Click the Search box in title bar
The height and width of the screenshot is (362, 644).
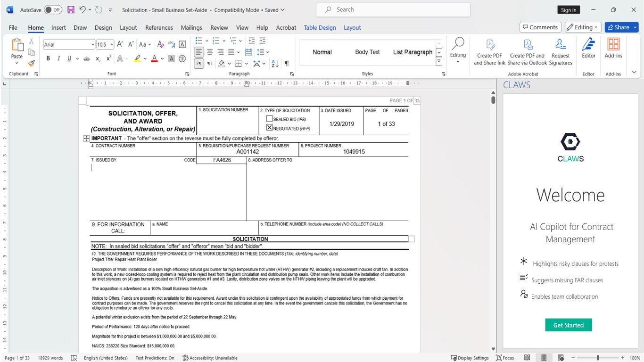[x=393, y=9]
